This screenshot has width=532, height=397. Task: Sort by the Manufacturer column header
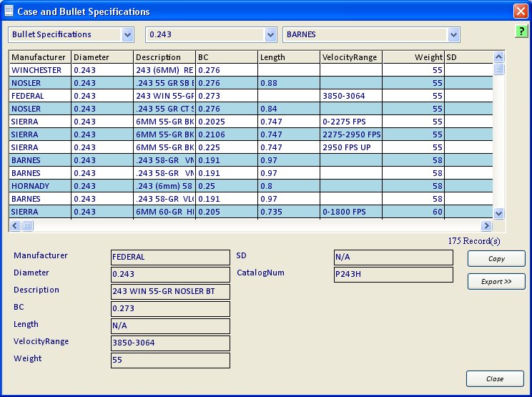pos(39,57)
